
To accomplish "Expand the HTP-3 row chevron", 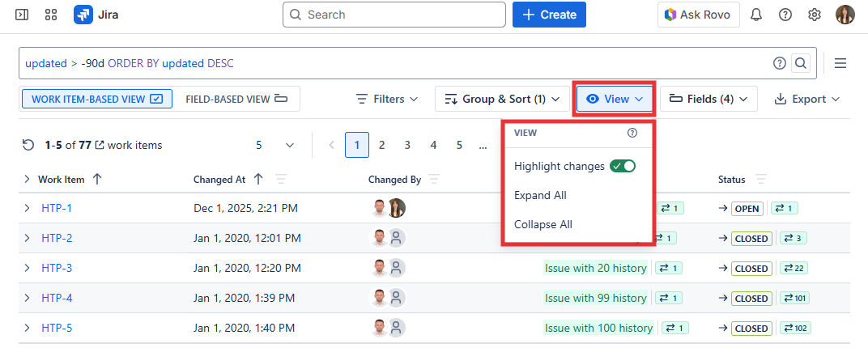I will point(27,268).
